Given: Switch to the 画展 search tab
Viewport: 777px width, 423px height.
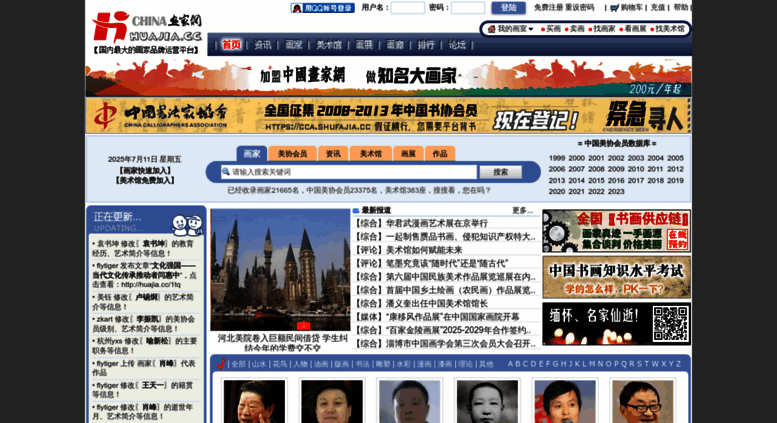Looking at the screenshot, I should 408,154.
